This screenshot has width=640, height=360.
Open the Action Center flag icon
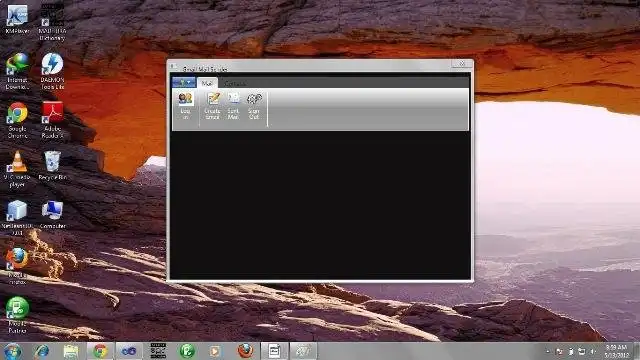tap(560, 351)
